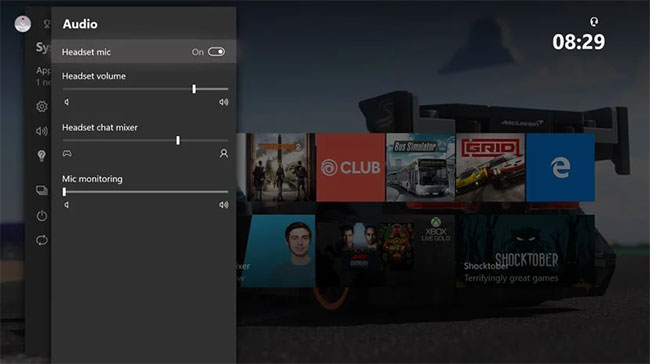
Task: Open the tile showing a man's portrait
Action: pyautogui.click(x=278, y=251)
